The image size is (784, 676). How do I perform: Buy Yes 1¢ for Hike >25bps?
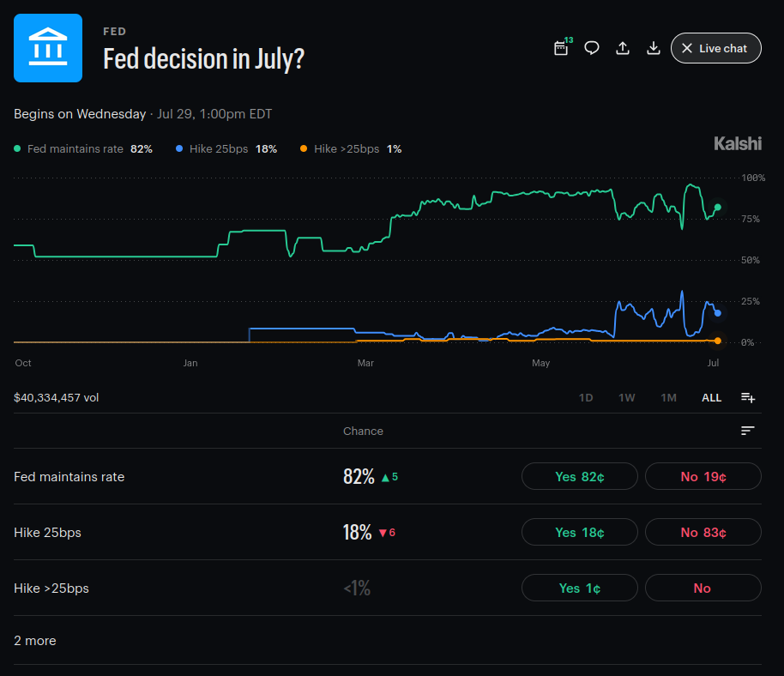pos(580,588)
